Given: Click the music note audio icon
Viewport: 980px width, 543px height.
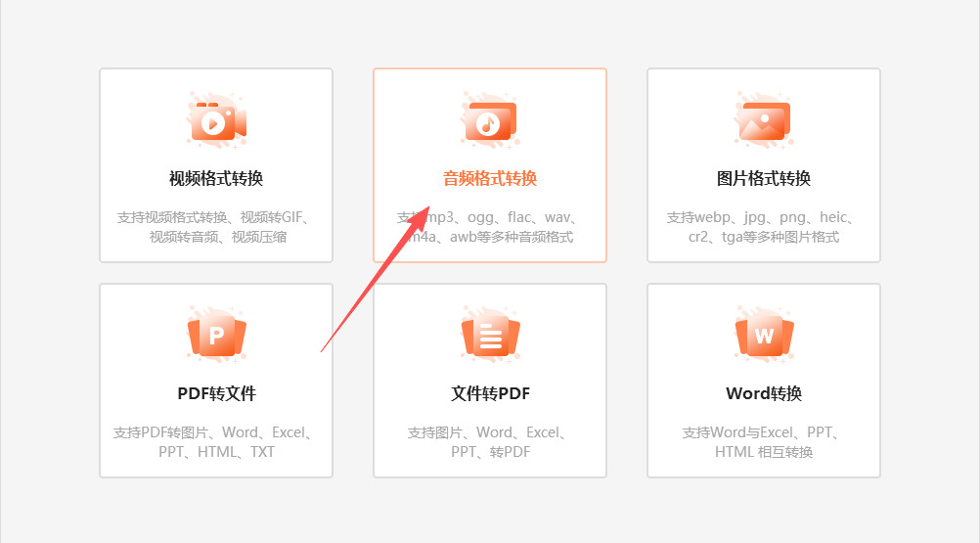Looking at the screenshot, I should coord(490,120).
